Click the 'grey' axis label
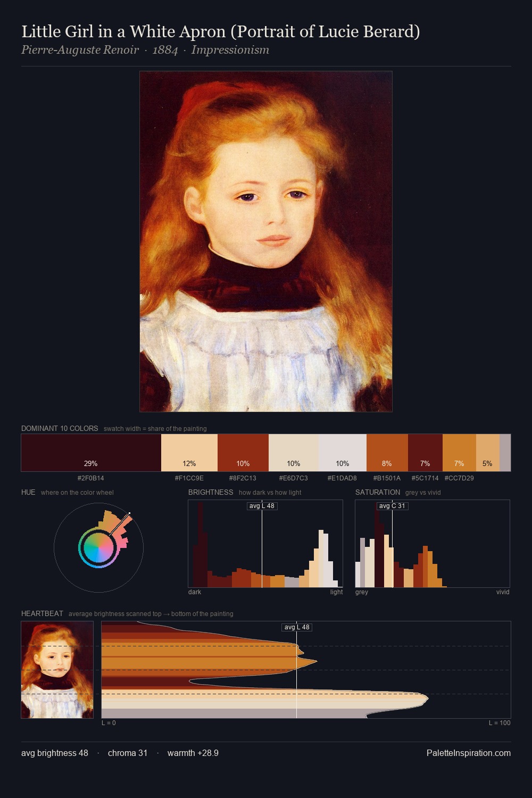Viewport: 532px width, 798px height. click(x=362, y=592)
